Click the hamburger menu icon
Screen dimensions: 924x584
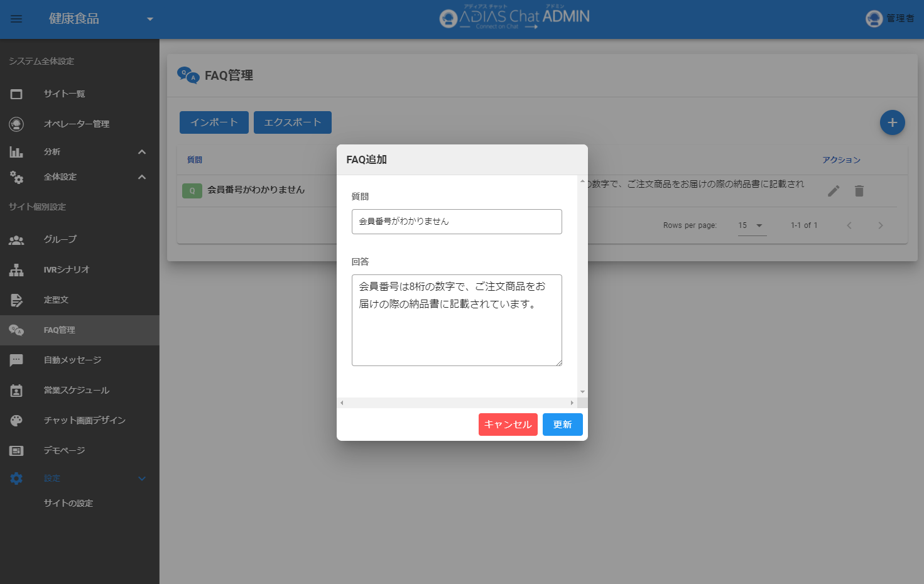click(16, 19)
